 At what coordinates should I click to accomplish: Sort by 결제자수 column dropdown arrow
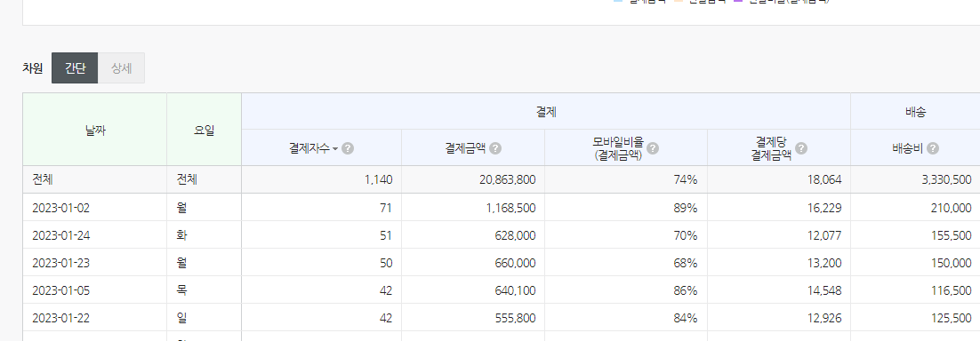coord(335,148)
